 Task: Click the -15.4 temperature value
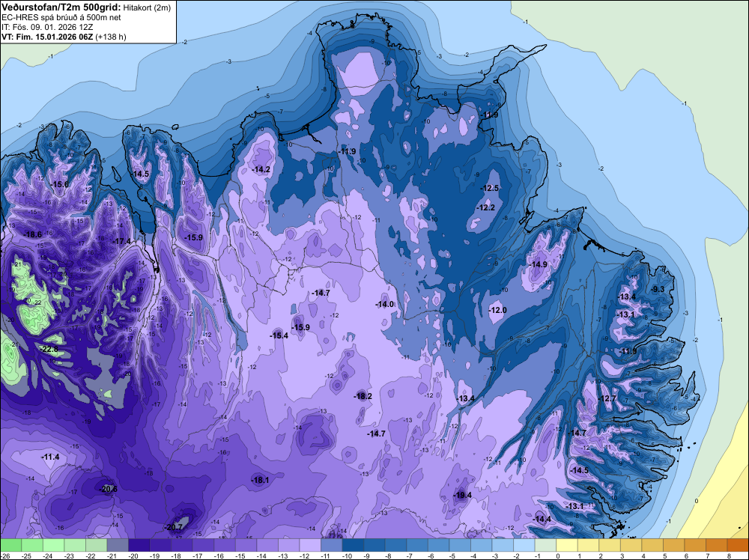pyautogui.click(x=279, y=335)
